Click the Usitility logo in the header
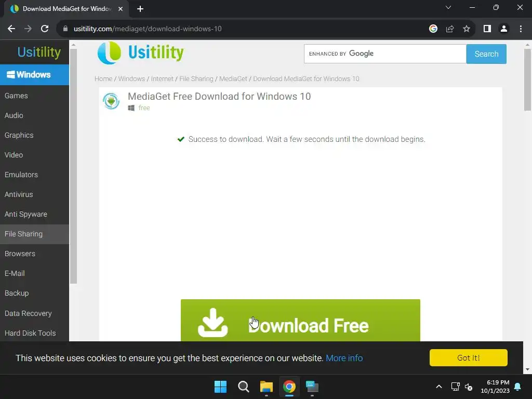Image resolution: width=532 pixels, height=399 pixels. 140,52
